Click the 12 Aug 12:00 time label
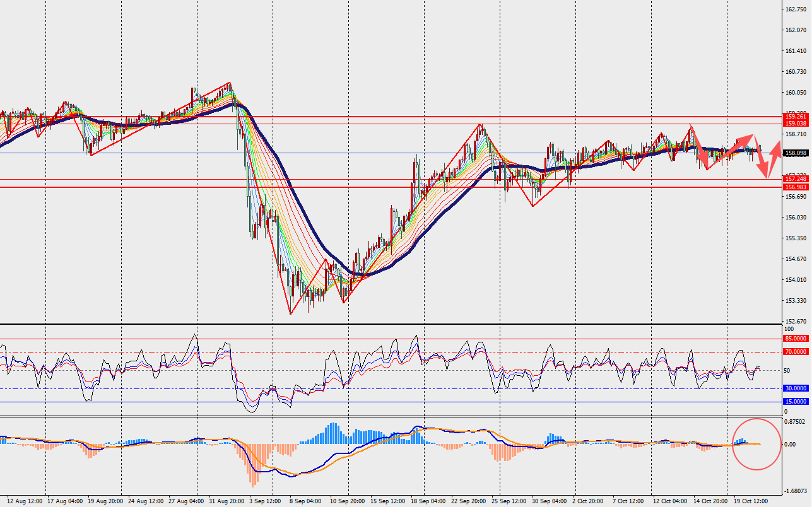812x507 pixels. coord(25,501)
